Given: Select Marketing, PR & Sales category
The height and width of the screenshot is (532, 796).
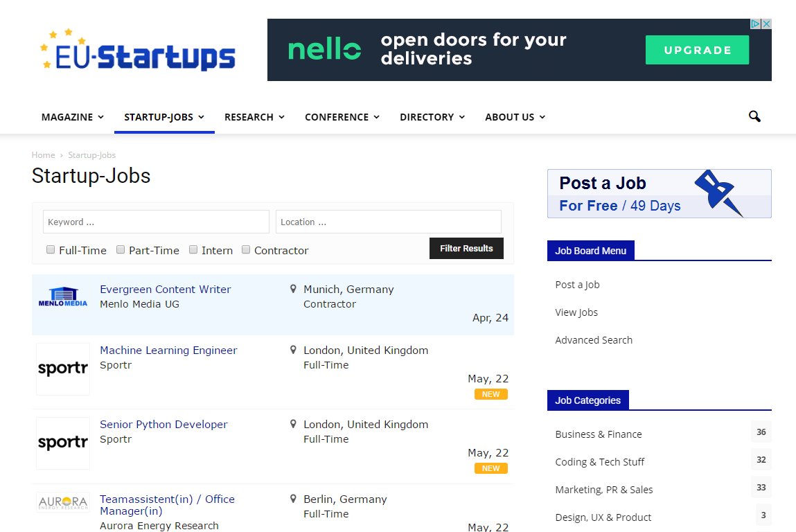Looking at the screenshot, I should [603, 490].
